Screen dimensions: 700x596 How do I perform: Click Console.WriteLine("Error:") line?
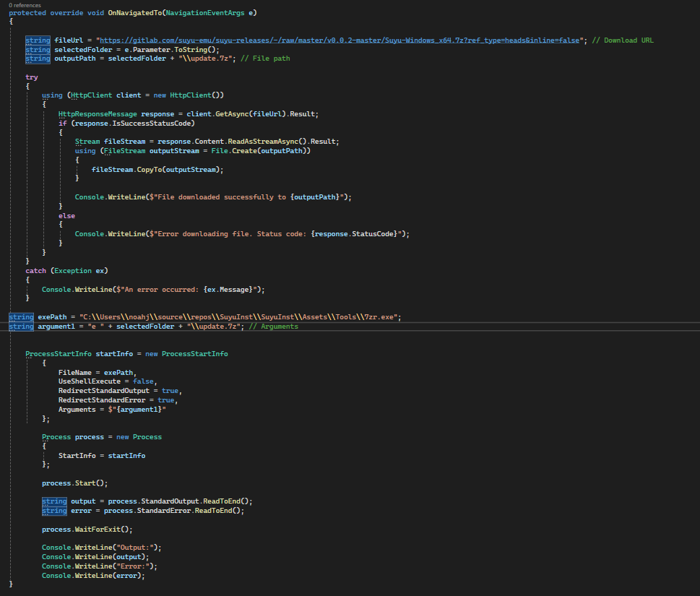pyautogui.click(x=100, y=566)
